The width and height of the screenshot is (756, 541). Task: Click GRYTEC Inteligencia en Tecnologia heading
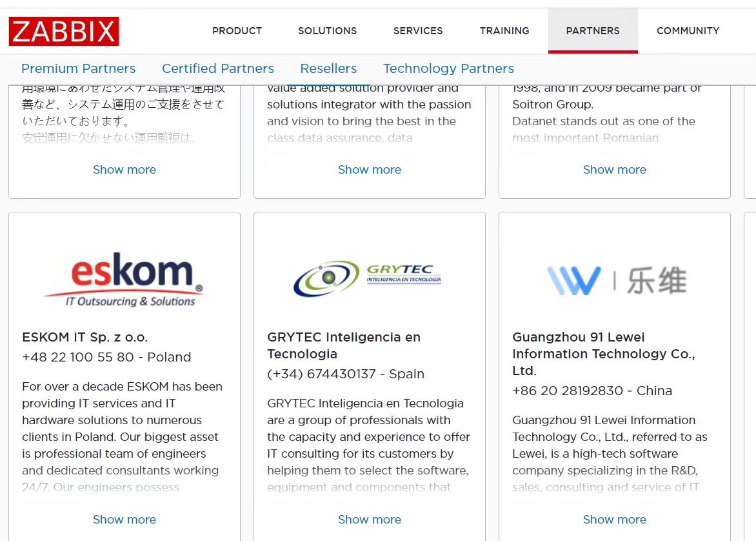coord(344,345)
